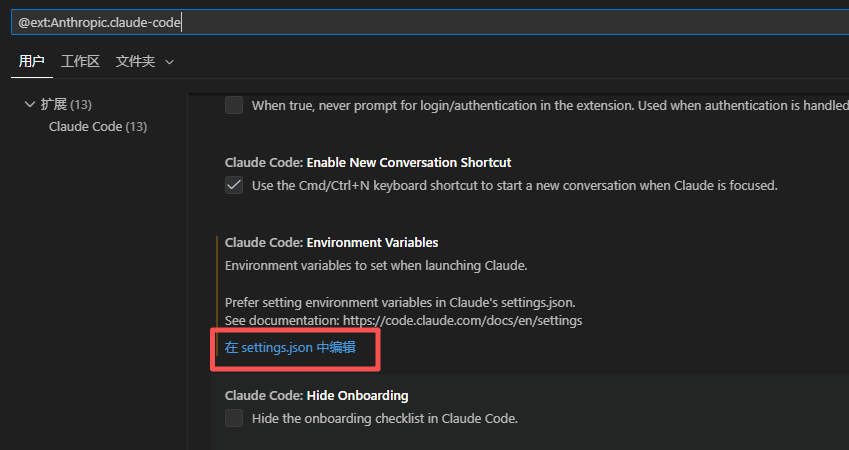The width and height of the screenshot is (849, 450).
Task: Open 在 settings.json 中编辑 link
Action: click(290, 347)
